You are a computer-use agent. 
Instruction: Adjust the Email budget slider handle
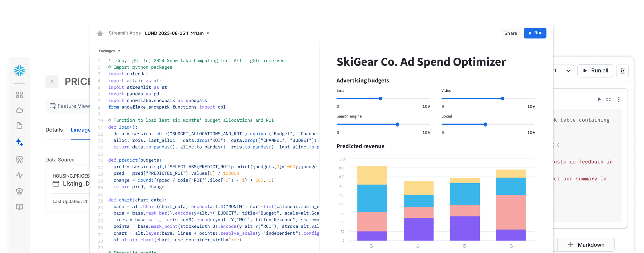[380, 99]
